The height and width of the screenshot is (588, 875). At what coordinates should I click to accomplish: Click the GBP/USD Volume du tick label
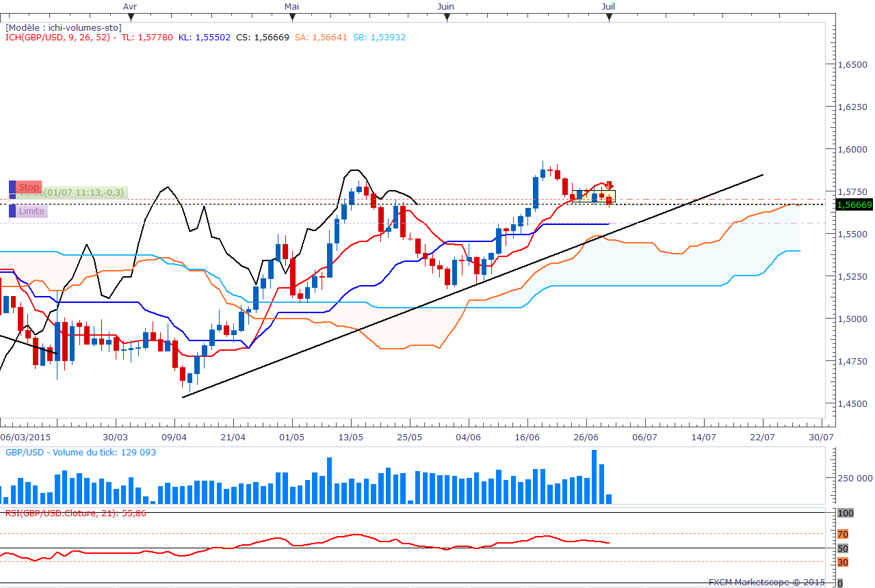click(81, 453)
